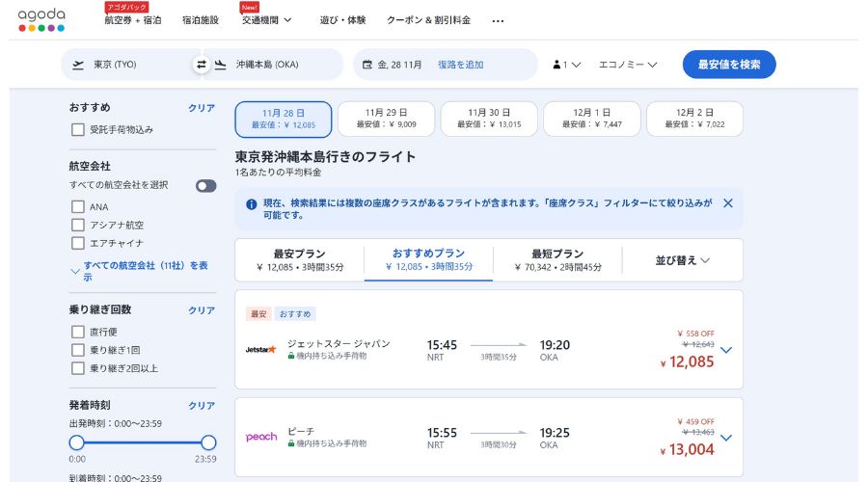Click the Jetstar airline logo

260,350
